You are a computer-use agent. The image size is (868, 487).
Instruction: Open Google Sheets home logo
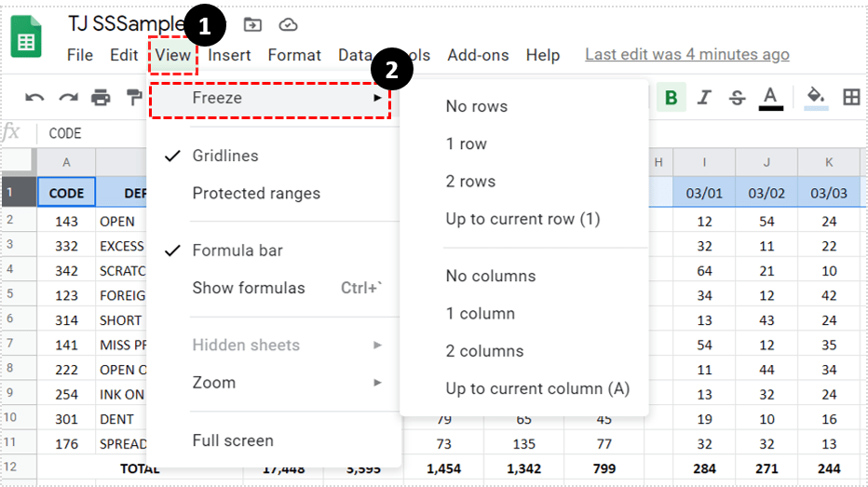point(26,39)
